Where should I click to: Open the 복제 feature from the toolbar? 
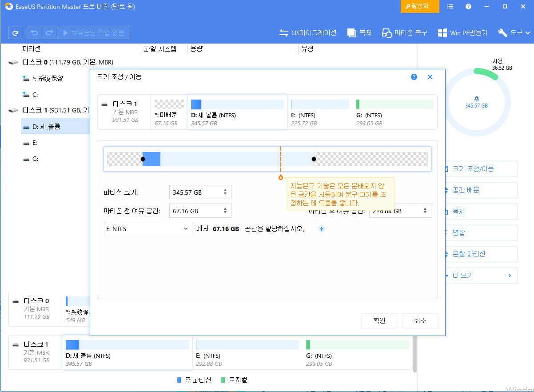point(359,32)
